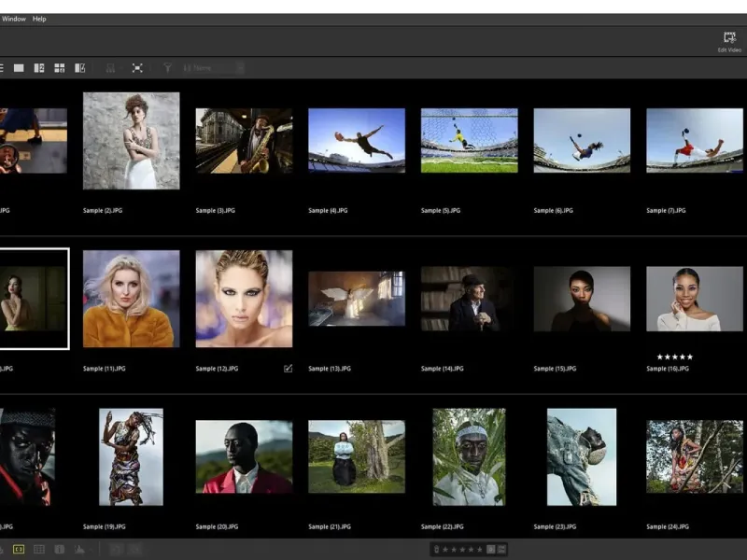
Task: Set star rating in bottom status bar
Action: [463, 549]
